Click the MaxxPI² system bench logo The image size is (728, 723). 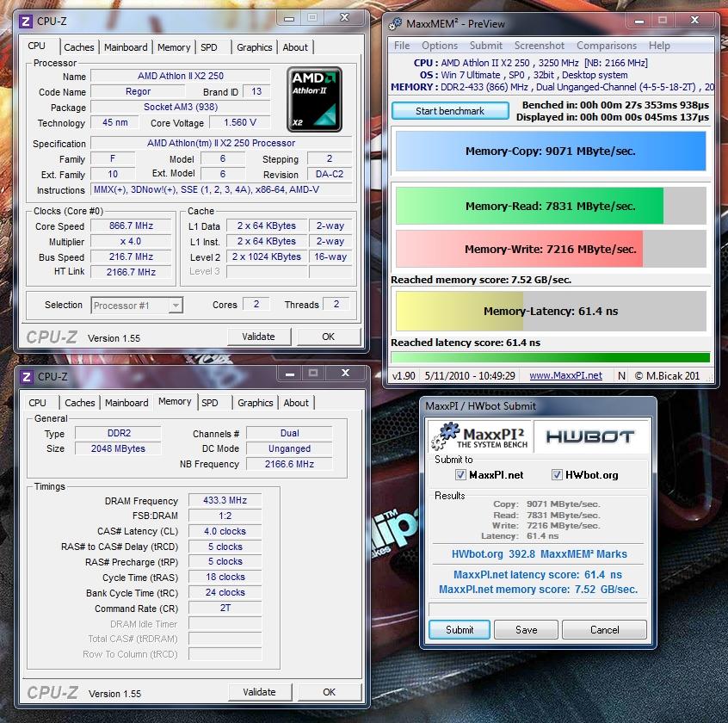point(480,436)
